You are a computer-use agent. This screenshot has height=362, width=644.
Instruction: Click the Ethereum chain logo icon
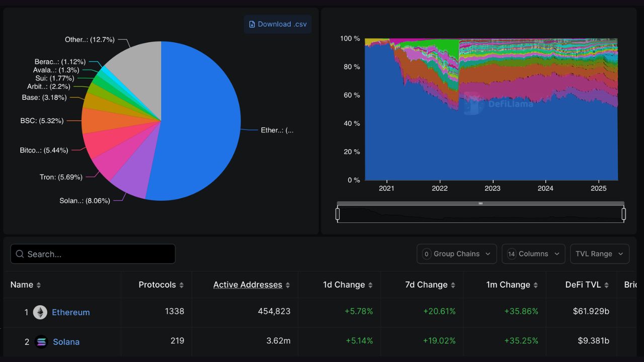click(40, 312)
